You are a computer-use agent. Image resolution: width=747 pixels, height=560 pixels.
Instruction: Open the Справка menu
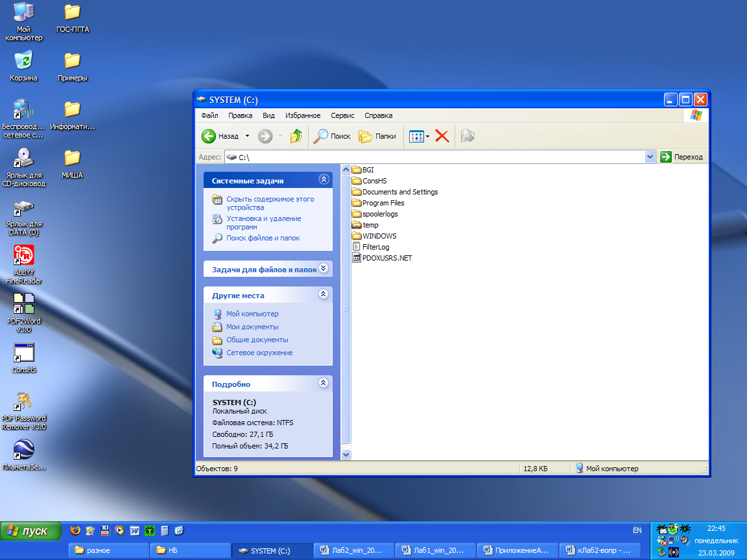(378, 115)
